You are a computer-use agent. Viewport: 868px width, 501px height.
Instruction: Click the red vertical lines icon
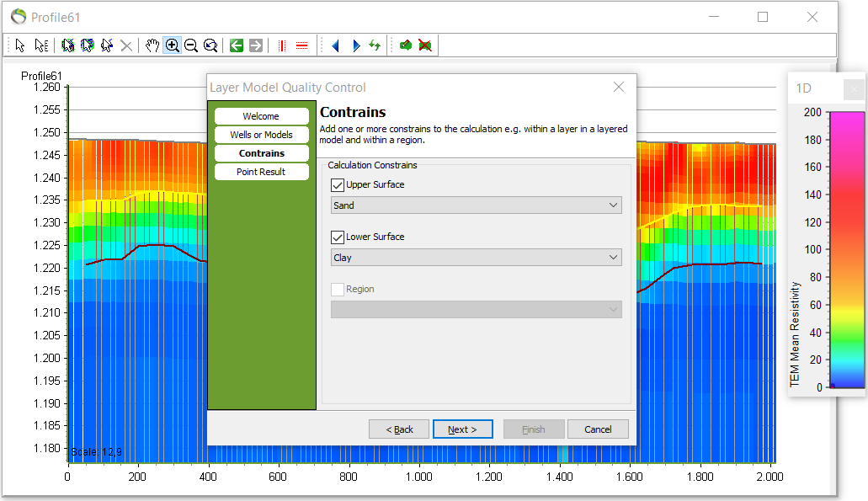coord(282,45)
